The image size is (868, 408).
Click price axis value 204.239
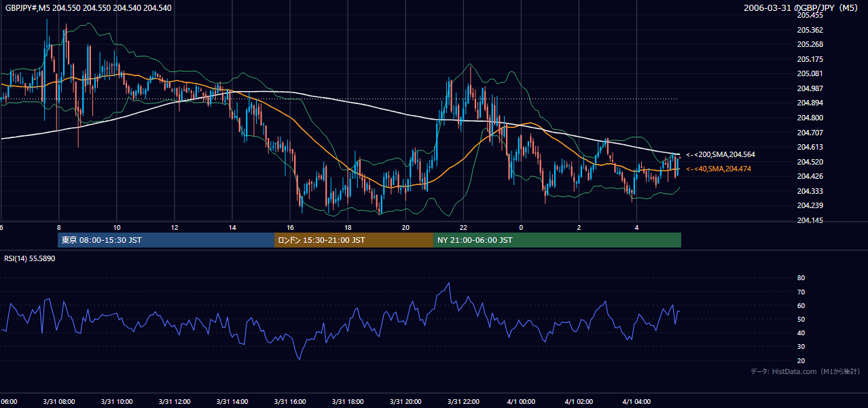pyautogui.click(x=810, y=205)
